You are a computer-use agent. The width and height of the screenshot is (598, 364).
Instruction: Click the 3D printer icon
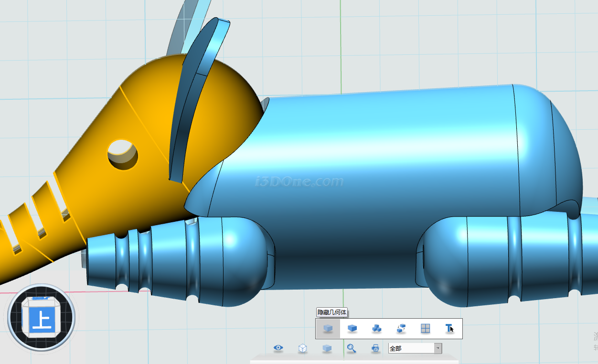click(375, 348)
